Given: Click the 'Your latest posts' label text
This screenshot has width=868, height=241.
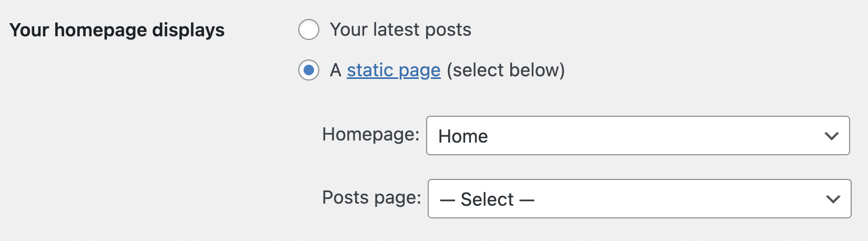Looking at the screenshot, I should point(400,29).
